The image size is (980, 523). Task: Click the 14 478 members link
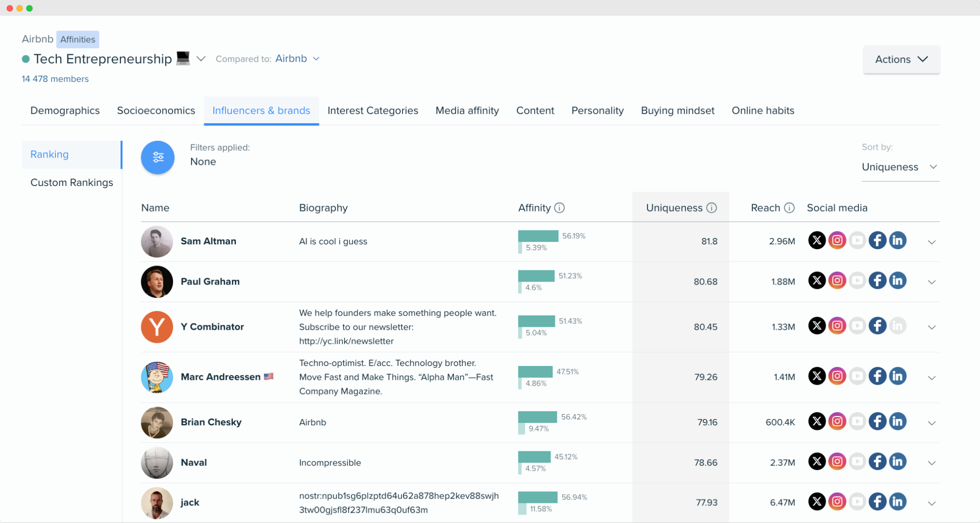tap(55, 79)
